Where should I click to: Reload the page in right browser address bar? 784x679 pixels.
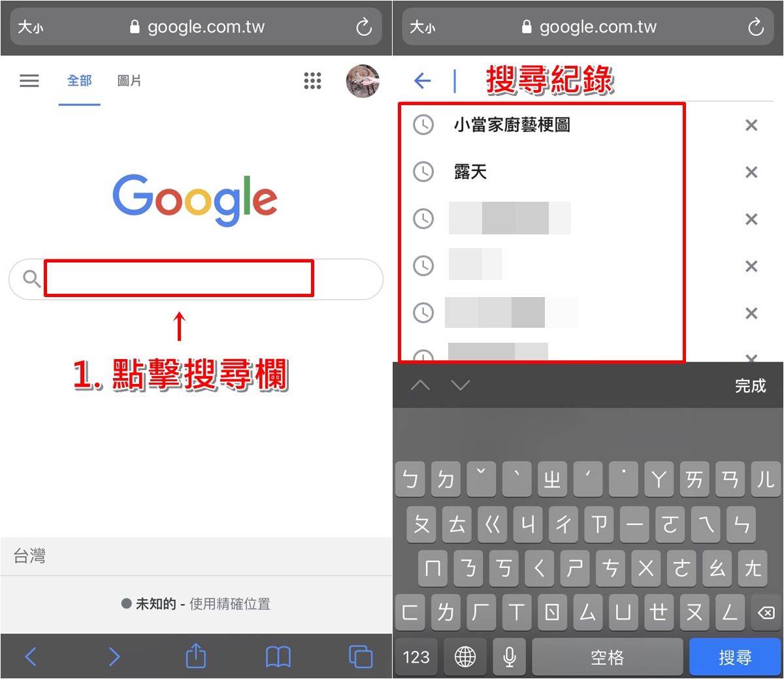click(x=756, y=27)
